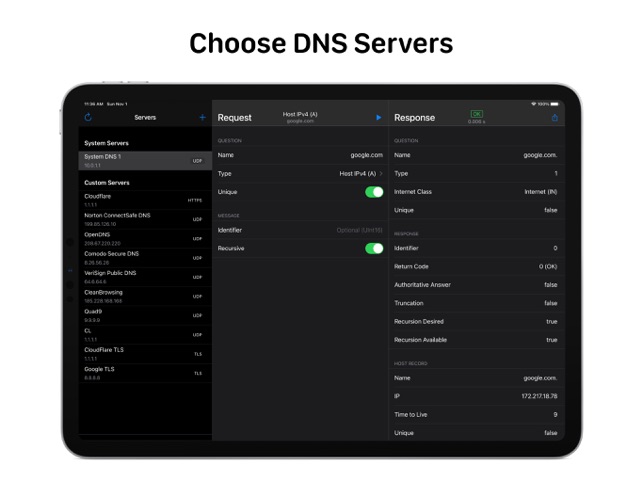The width and height of the screenshot is (643, 482).
Task: Add a new DNS server
Action: tap(202, 117)
